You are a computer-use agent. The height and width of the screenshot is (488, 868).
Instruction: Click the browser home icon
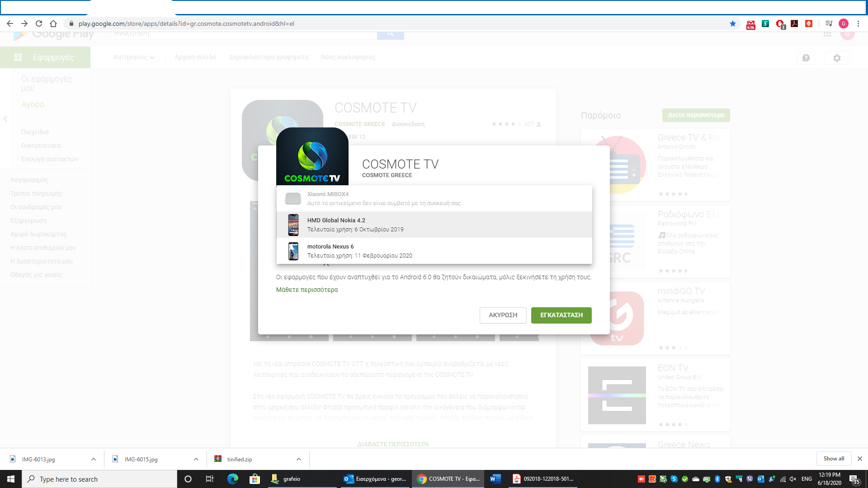tap(53, 23)
